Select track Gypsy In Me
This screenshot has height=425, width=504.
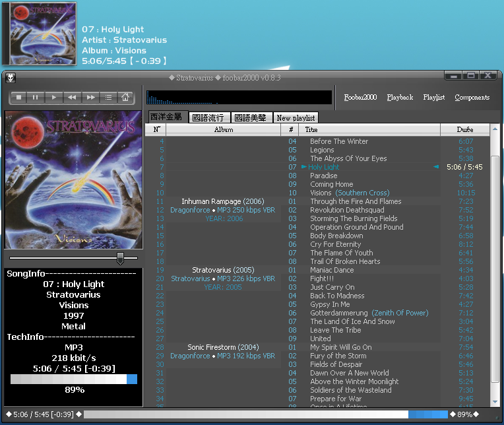click(330, 304)
